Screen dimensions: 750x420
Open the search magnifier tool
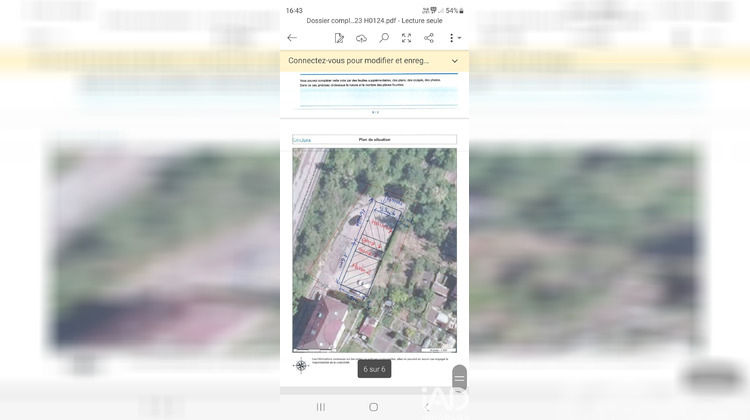click(x=384, y=38)
